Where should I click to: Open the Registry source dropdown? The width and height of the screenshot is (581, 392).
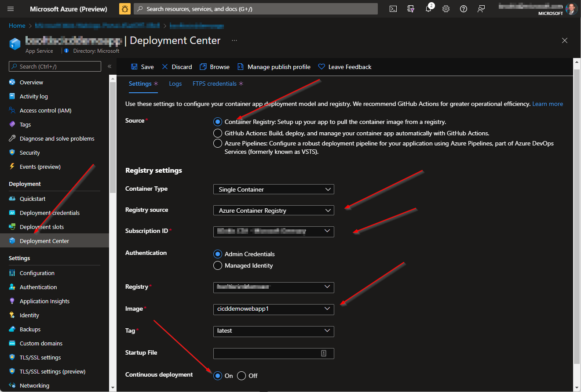tap(273, 211)
